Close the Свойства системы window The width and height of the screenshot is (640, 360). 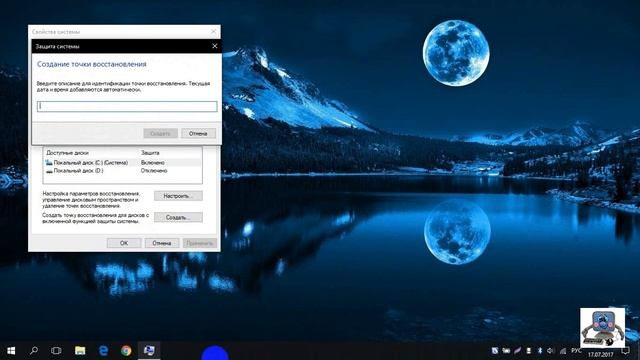pos(213,31)
